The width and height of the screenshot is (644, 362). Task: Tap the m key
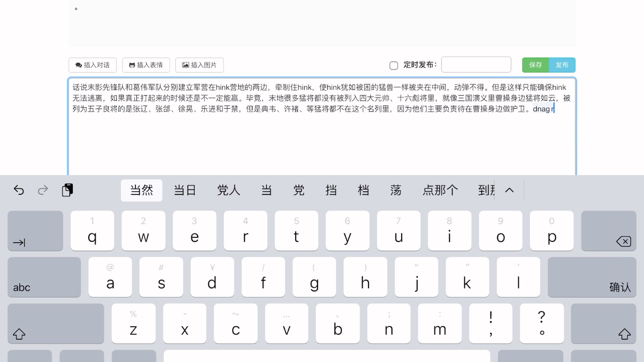point(440,324)
